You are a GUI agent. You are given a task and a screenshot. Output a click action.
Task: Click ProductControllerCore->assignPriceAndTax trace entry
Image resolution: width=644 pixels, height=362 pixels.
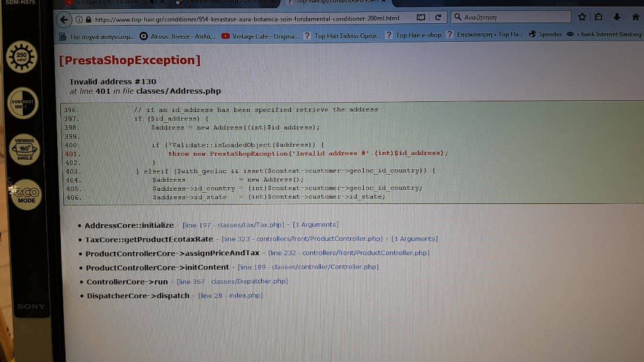click(x=172, y=253)
